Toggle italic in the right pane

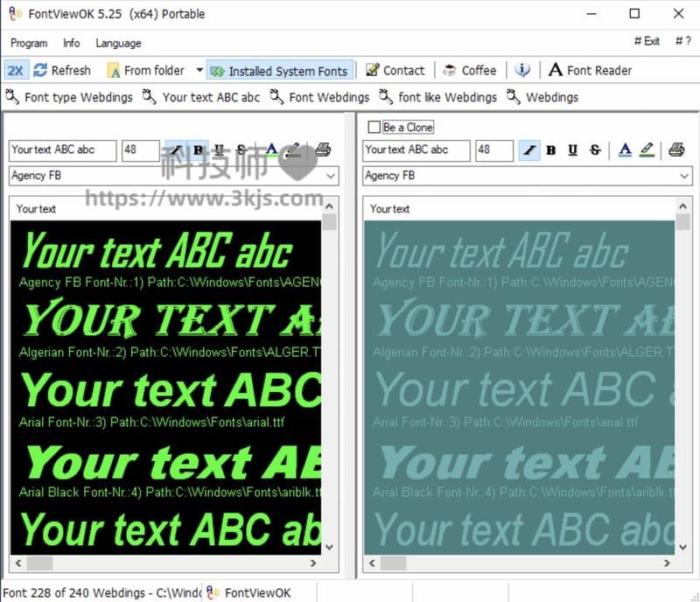[x=529, y=150]
